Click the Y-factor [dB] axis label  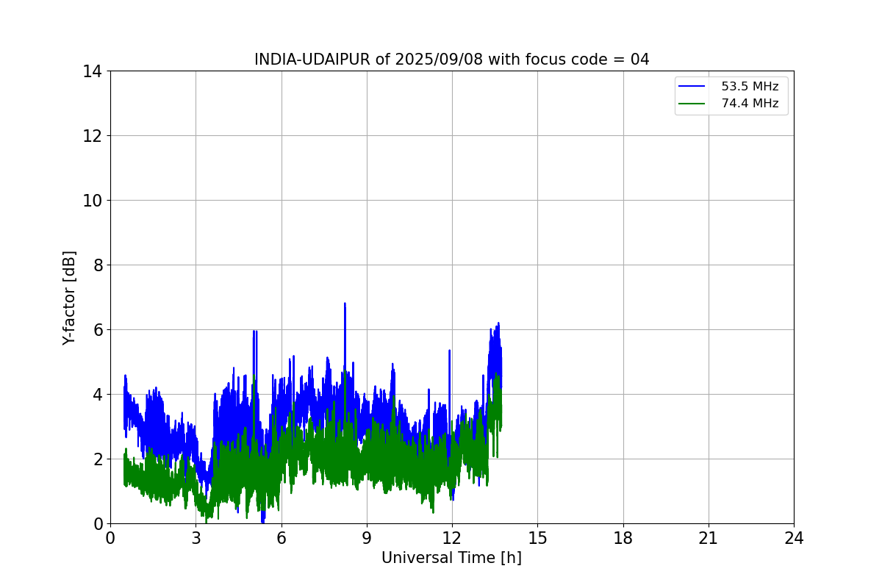click(69, 298)
